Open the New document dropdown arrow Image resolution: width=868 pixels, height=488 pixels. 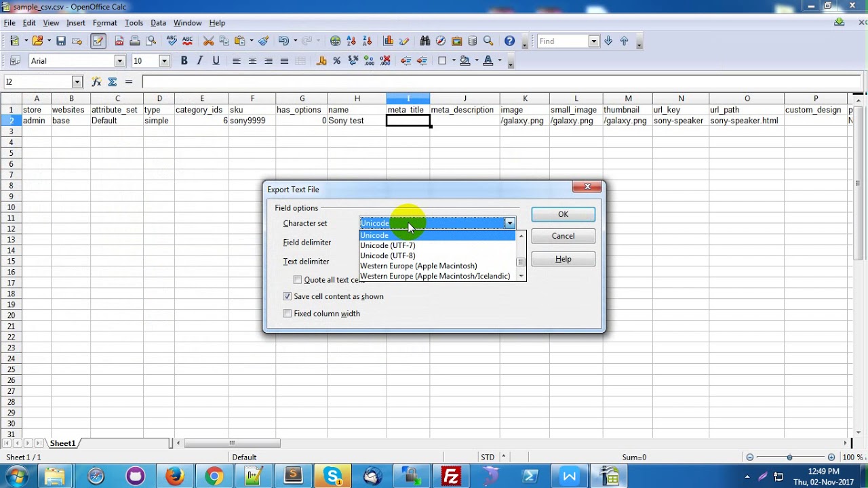[x=26, y=41]
